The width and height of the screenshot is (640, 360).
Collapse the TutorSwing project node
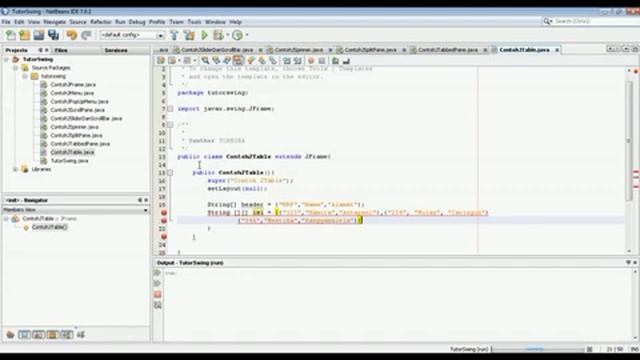pos(7,60)
